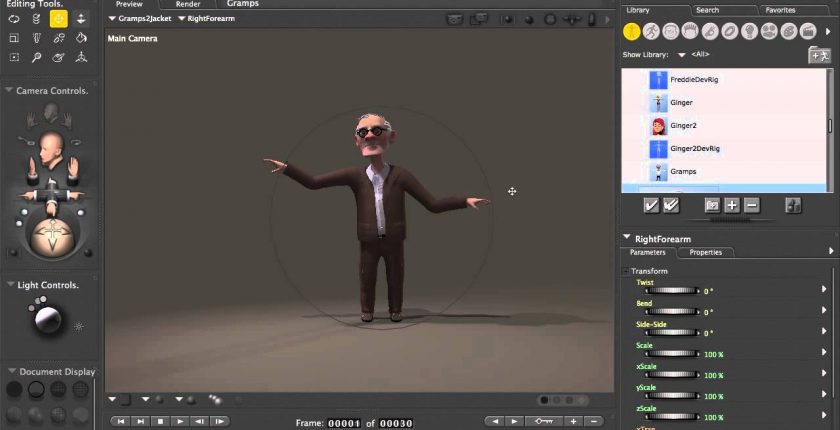Collapse the Light Controls panel

[10, 284]
